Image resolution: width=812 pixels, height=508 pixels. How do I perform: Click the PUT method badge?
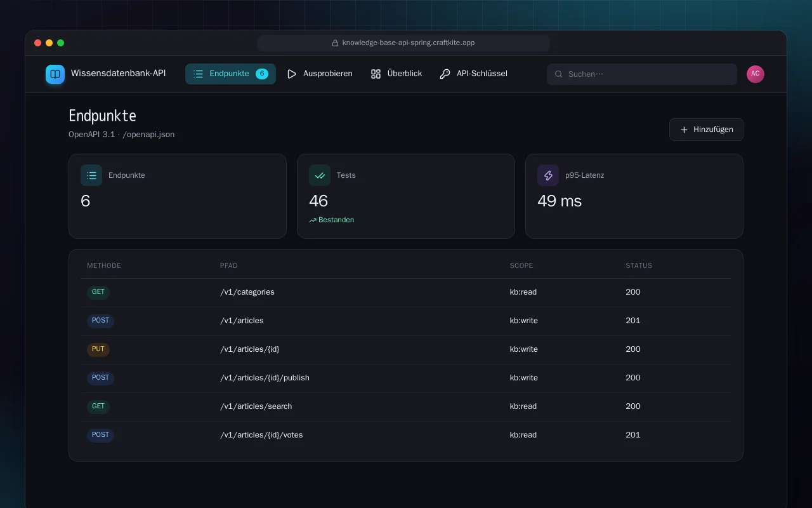[x=98, y=349]
